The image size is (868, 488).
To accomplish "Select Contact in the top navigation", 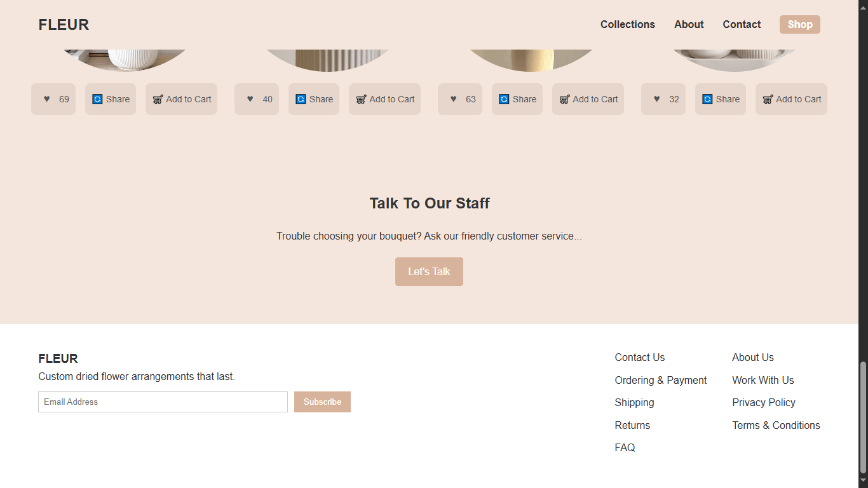I will 741,24.
